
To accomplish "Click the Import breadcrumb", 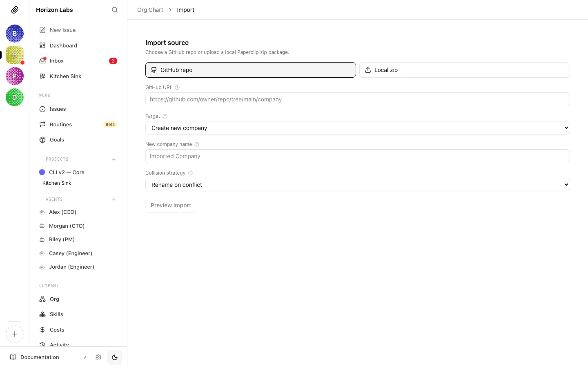I will [x=185, y=10].
